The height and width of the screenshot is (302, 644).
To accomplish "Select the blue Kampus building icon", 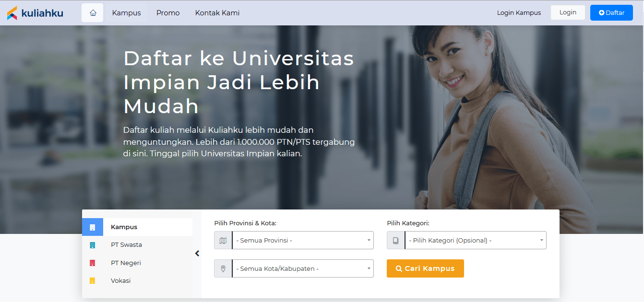I will [93, 227].
